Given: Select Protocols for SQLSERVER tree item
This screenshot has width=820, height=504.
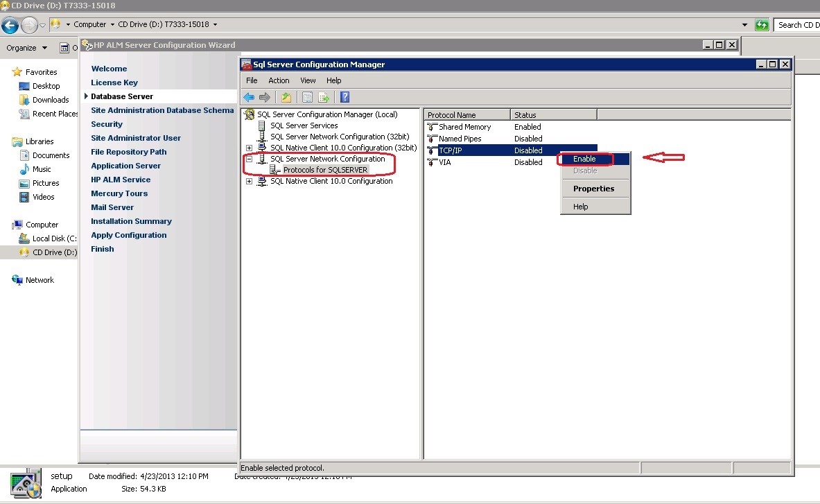Looking at the screenshot, I should coord(325,170).
